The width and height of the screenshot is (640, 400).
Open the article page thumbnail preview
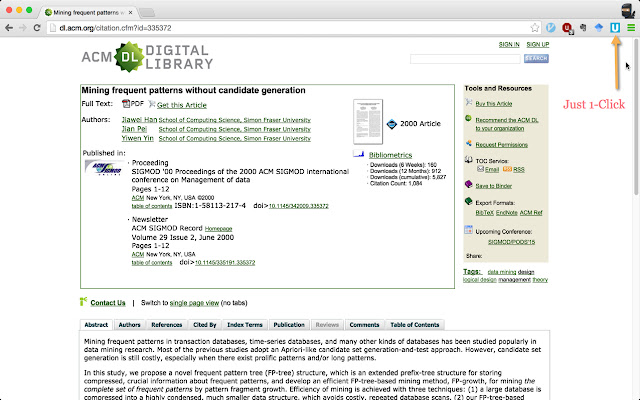(x=368, y=122)
